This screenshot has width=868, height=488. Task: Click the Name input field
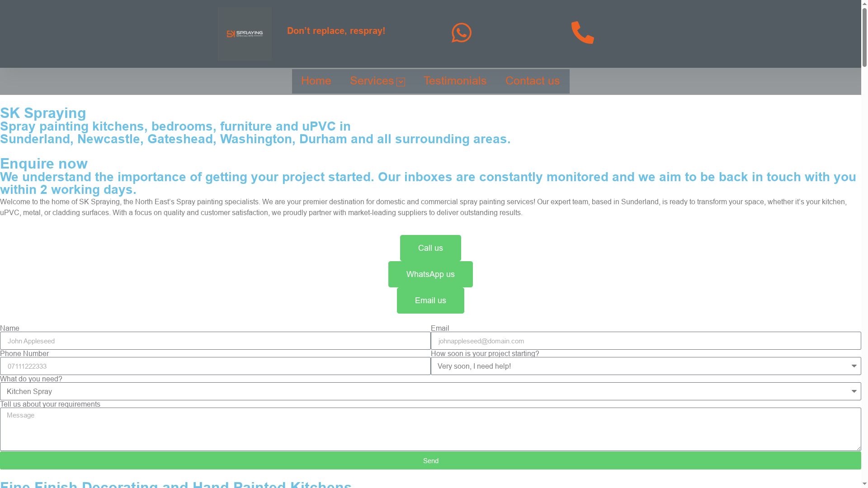tap(215, 341)
